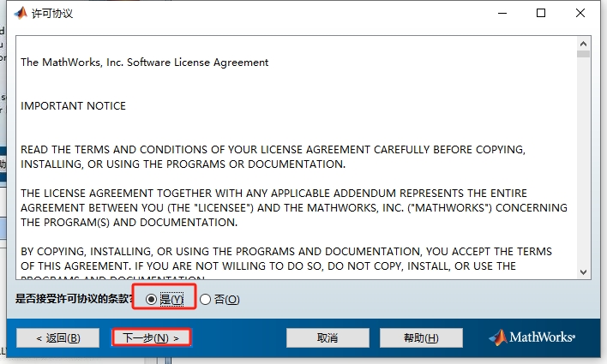Screen dimensions: 607x364
Task: Close the 许可协议 dialog
Action: click(580, 13)
